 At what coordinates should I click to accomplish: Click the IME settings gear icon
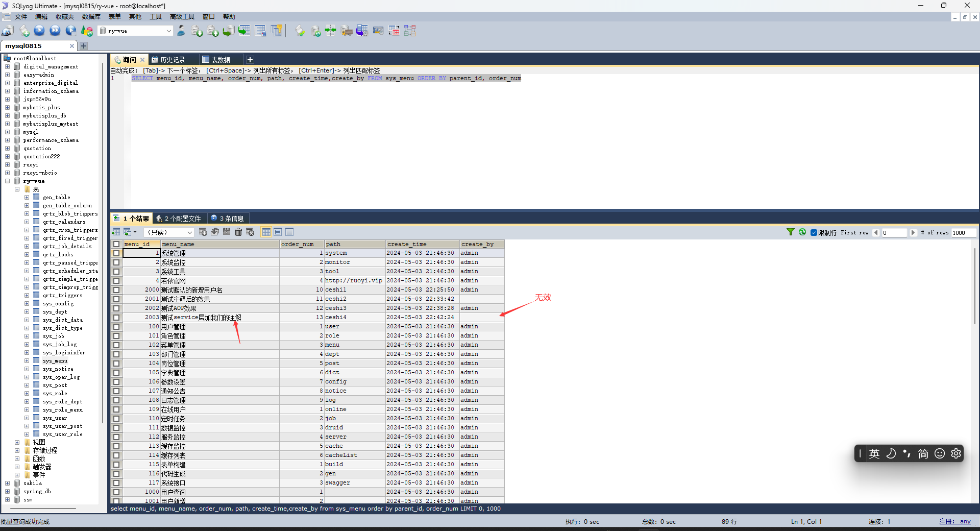(x=956, y=453)
